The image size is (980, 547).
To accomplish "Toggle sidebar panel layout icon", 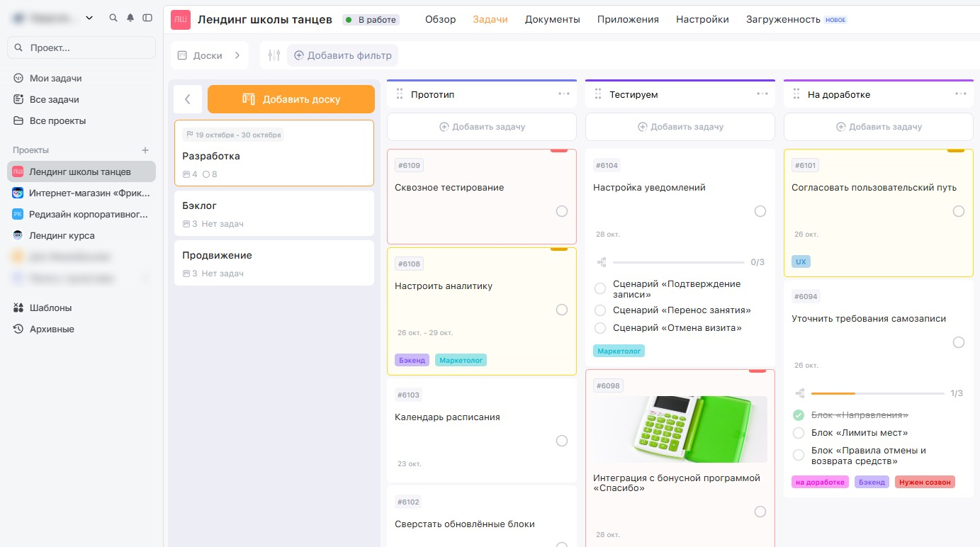I will click(147, 18).
